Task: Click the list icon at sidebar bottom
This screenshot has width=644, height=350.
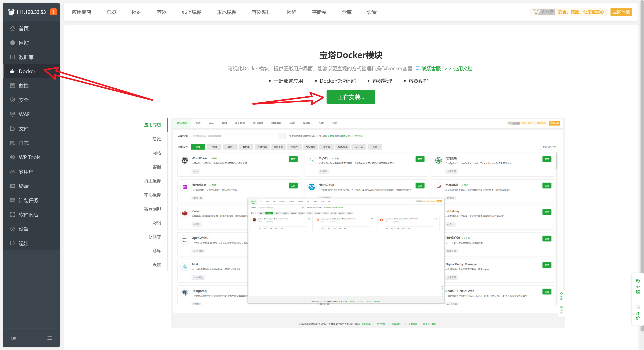Action: pos(50,338)
